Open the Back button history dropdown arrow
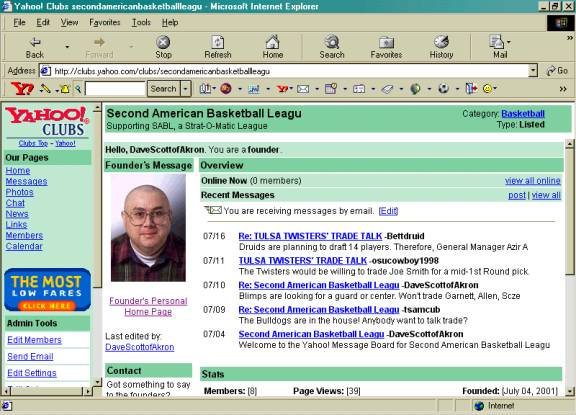Viewport: 576px width, 415px height. [x=67, y=47]
